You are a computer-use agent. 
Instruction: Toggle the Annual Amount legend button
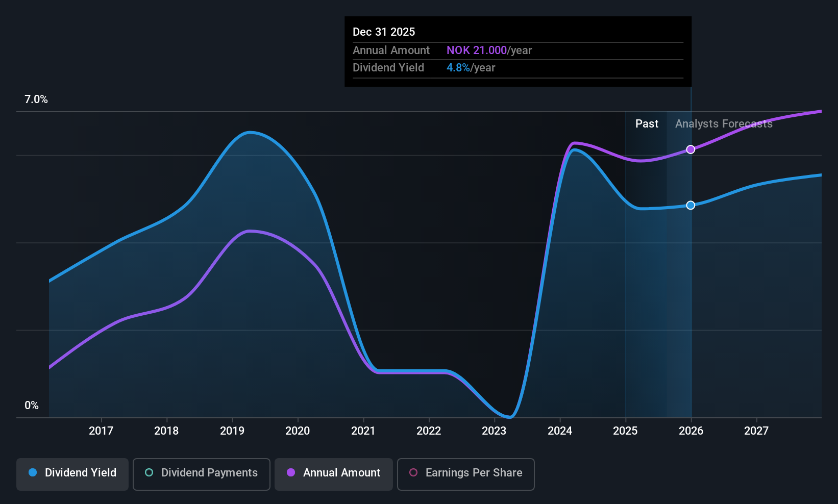coord(334,474)
